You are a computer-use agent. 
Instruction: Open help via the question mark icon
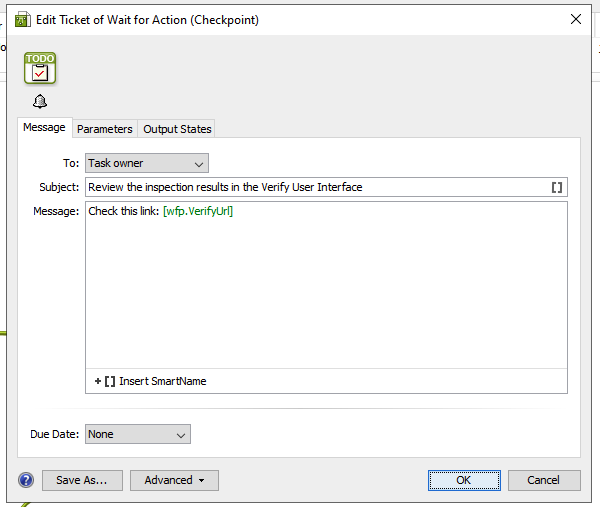coord(26,480)
